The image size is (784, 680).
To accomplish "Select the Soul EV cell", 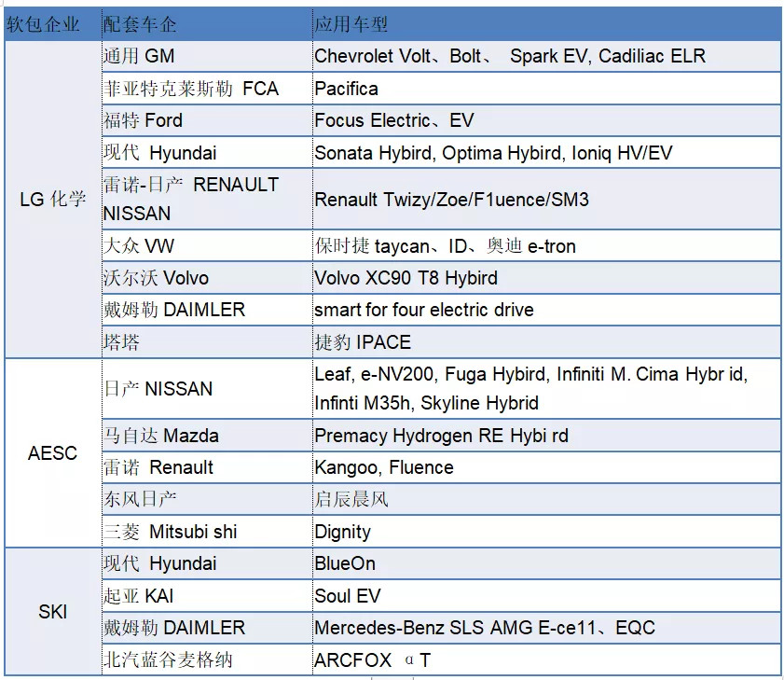I will click(x=546, y=596).
